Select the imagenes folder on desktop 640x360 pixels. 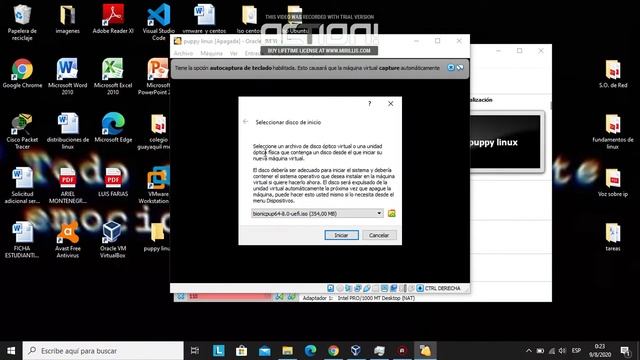[x=67, y=19]
